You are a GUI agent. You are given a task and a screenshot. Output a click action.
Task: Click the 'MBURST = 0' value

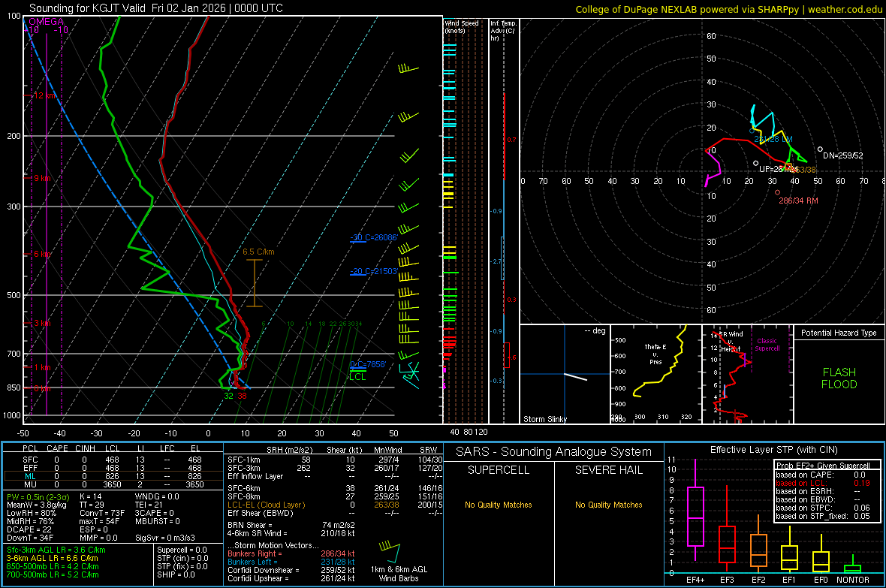158,521
